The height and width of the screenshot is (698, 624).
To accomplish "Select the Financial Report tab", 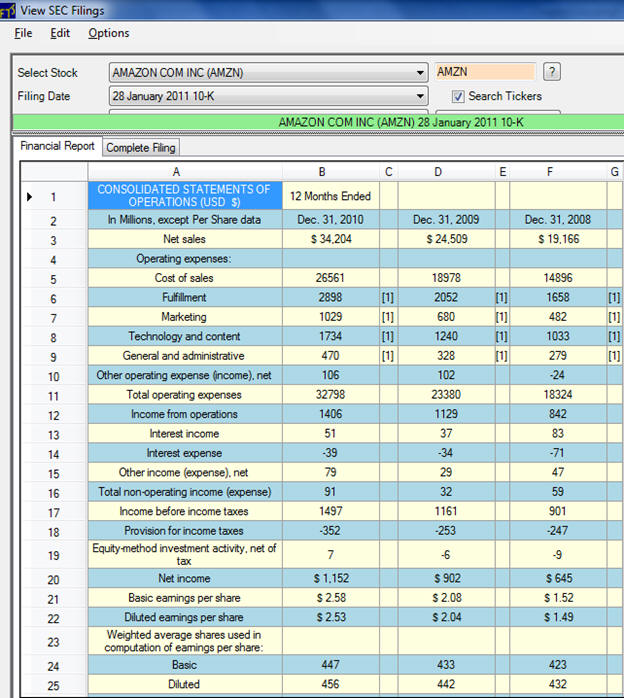I will (x=57, y=146).
